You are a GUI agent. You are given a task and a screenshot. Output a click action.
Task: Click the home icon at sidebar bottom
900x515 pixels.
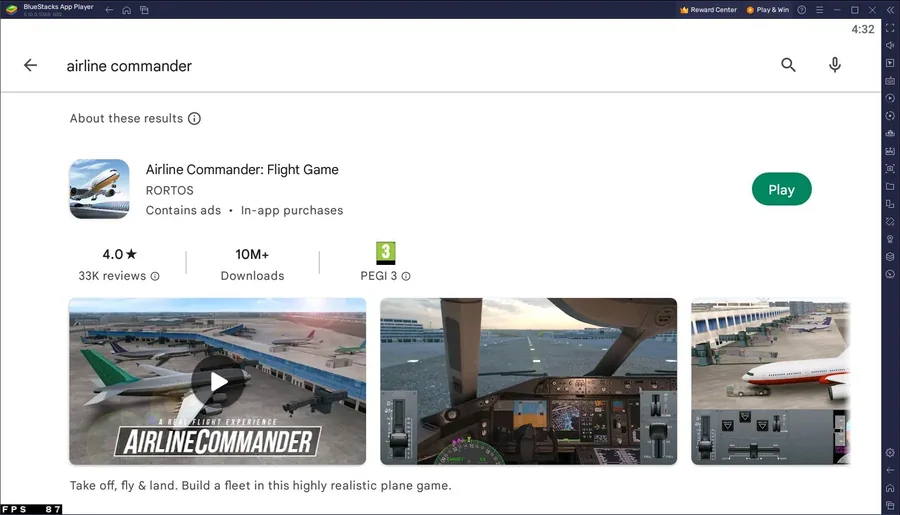890,488
